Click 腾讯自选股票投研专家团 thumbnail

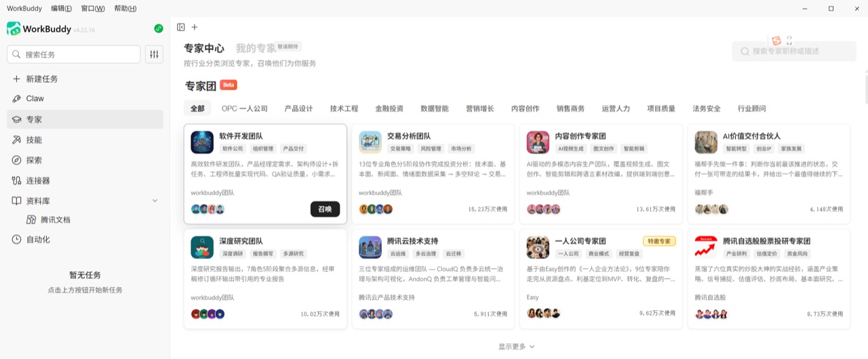pyautogui.click(x=706, y=247)
